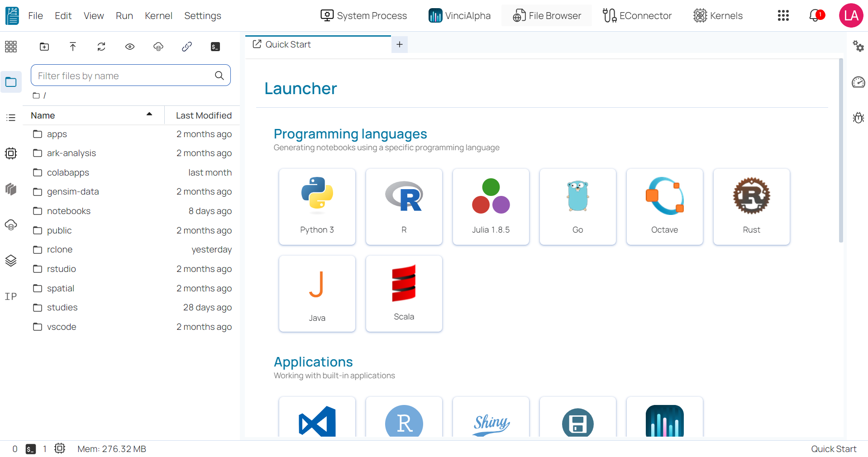Screen dimensions: 868x457
Task: Open the Run menu
Action: tap(124, 16)
